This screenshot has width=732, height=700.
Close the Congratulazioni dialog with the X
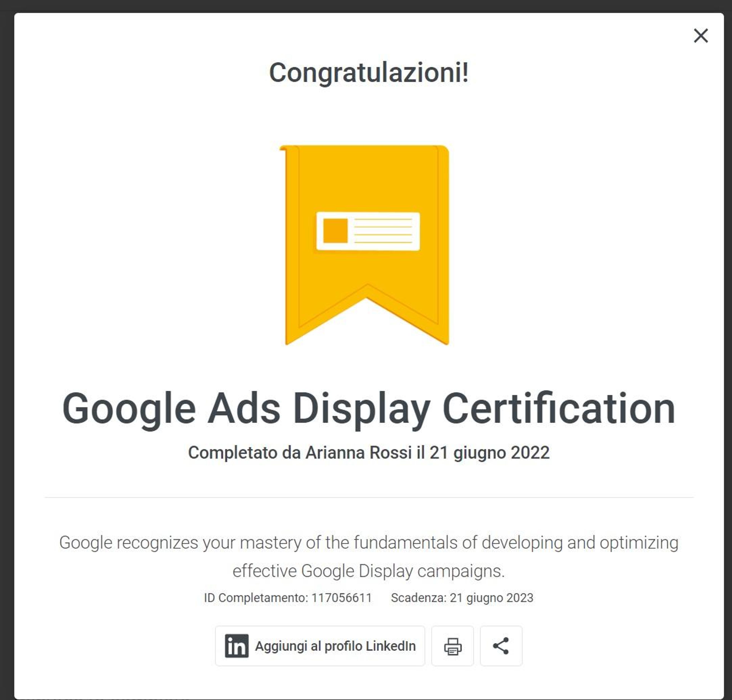click(701, 36)
